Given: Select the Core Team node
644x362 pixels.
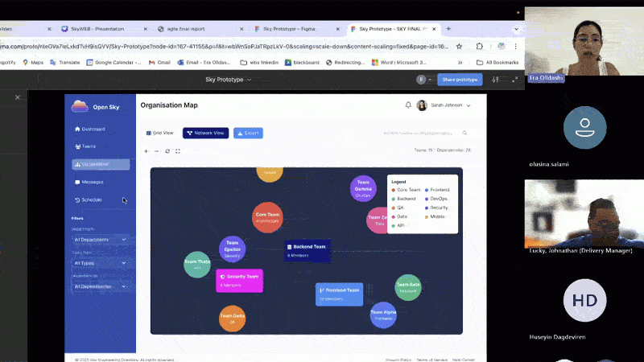Looking at the screenshot, I should coord(267,217).
